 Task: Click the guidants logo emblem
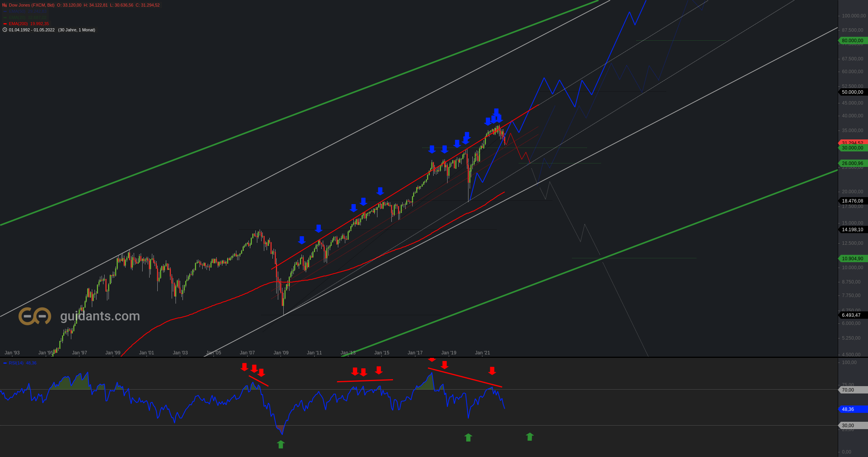point(35,316)
